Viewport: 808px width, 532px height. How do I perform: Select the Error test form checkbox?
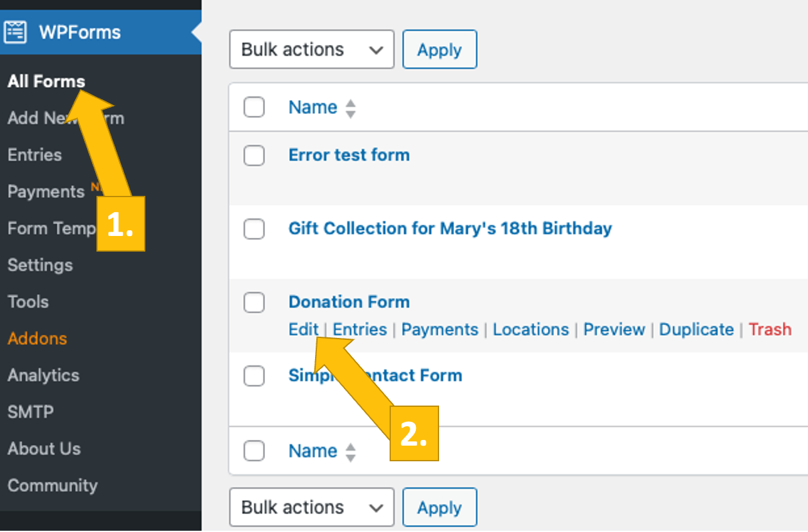(x=254, y=155)
